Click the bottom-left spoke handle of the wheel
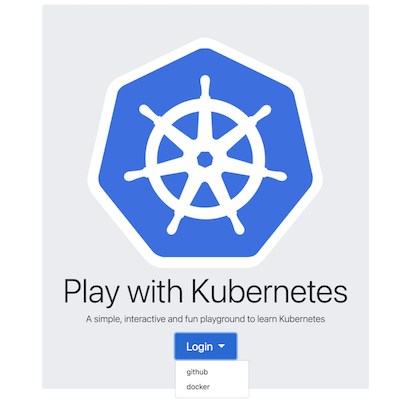 tap(174, 224)
